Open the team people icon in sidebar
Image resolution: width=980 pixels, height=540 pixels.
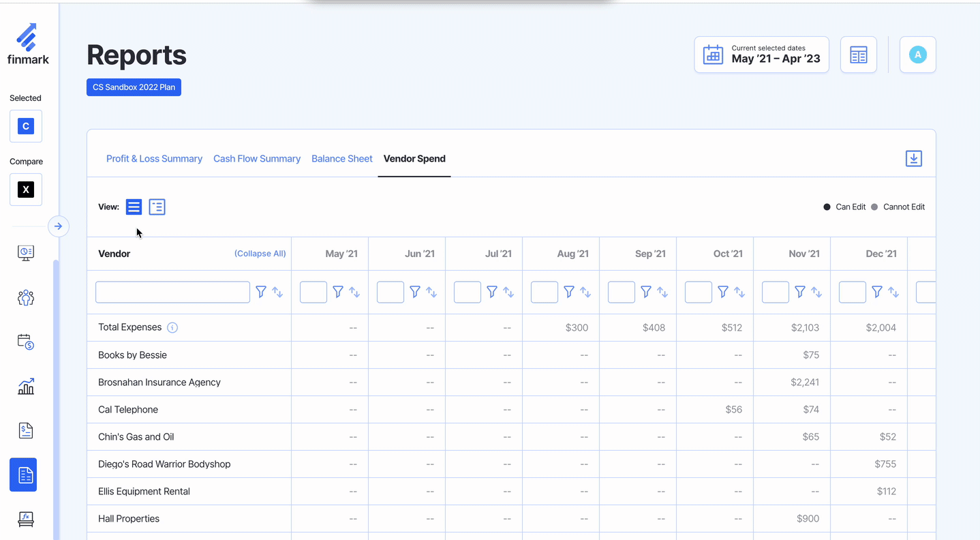[x=26, y=297]
